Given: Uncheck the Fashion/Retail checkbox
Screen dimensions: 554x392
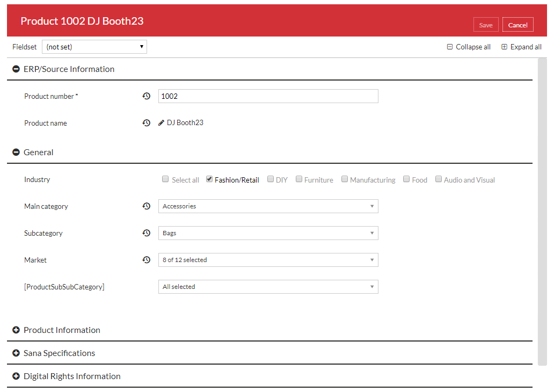Looking at the screenshot, I should click(209, 179).
